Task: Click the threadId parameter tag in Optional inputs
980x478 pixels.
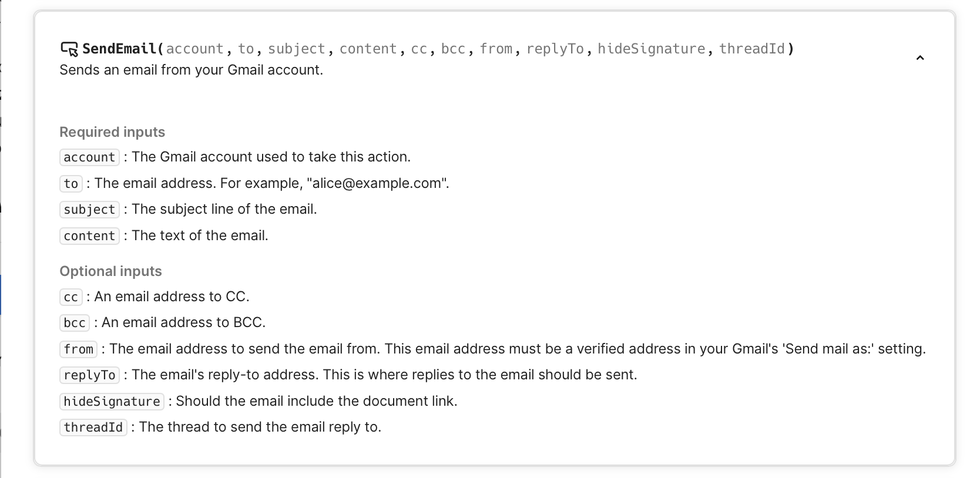Action: click(x=93, y=427)
